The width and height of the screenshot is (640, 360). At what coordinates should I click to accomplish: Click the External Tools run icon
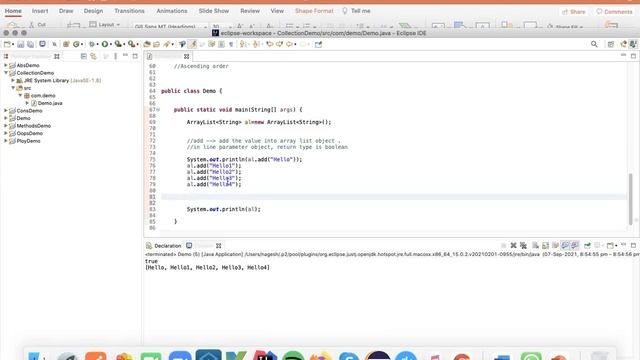click(131, 44)
